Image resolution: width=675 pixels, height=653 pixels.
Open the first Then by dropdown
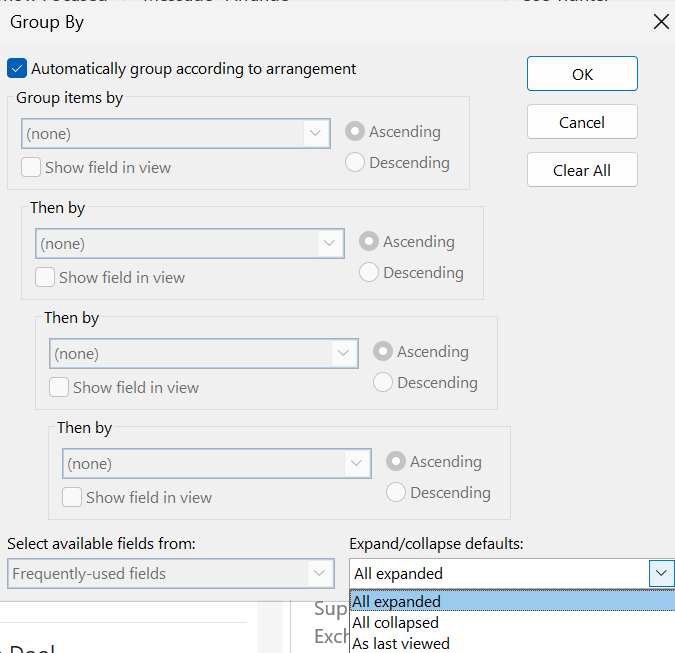190,244
